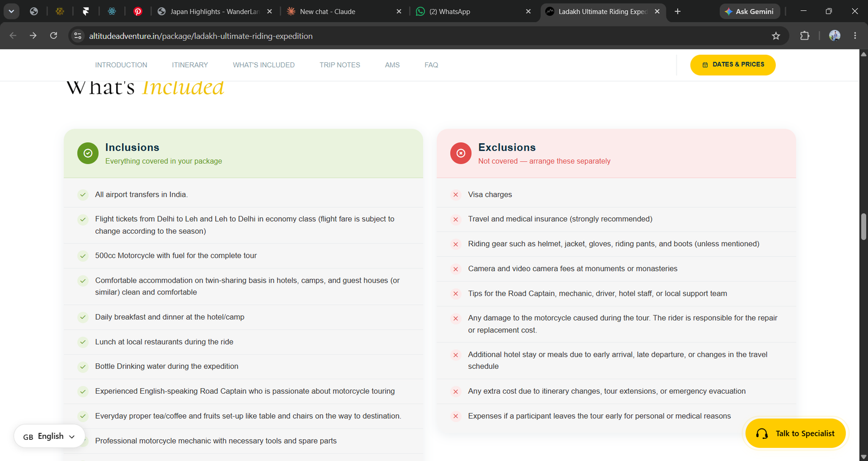Bookmark this page with star icon
The height and width of the screenshot is (461, 868).
pos(776,36)
